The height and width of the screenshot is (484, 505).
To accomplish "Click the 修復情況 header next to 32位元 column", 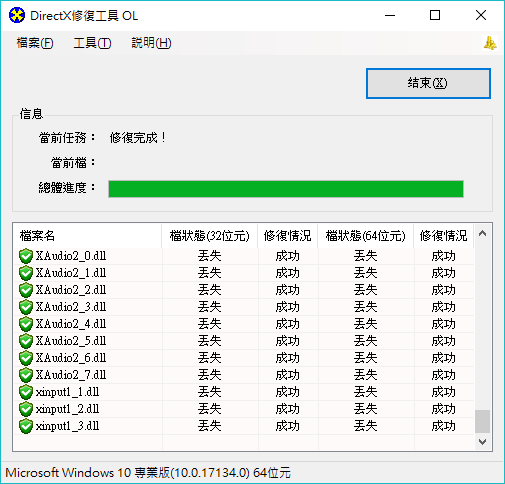I will click(288, 236).
